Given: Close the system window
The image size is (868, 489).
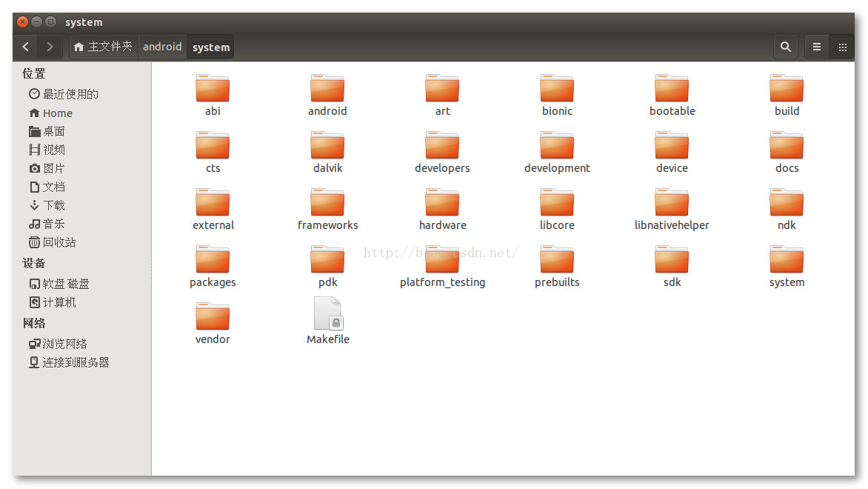Looking at the screenshot, I should 23,21.
